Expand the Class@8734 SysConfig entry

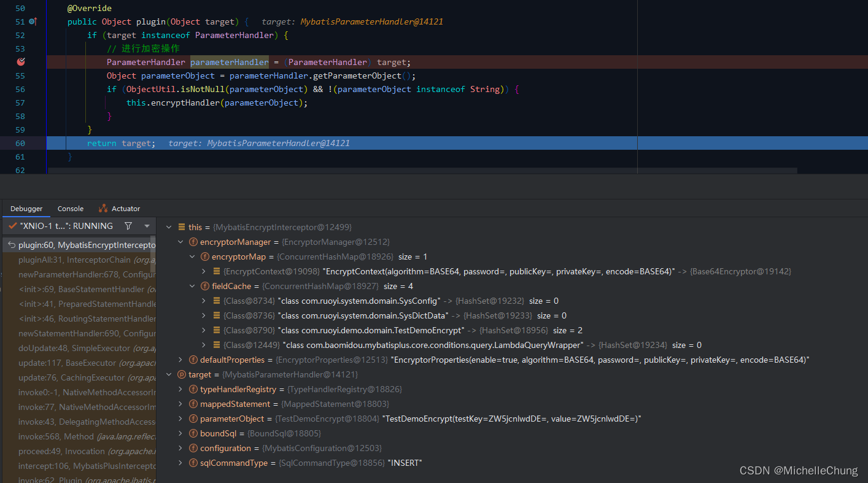pos(204,301)
